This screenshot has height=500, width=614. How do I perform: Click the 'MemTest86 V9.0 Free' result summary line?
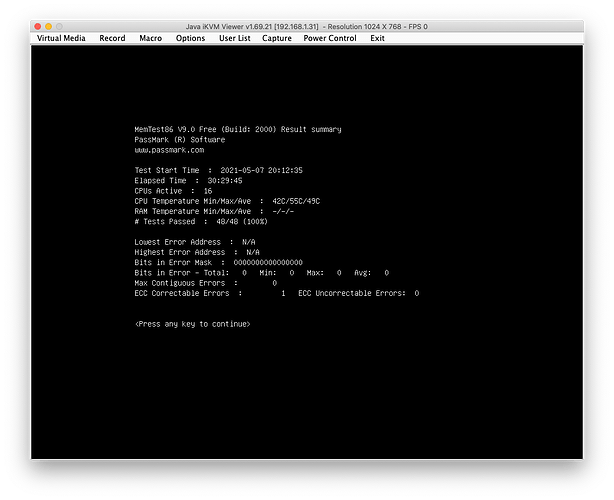pos(238,130)
